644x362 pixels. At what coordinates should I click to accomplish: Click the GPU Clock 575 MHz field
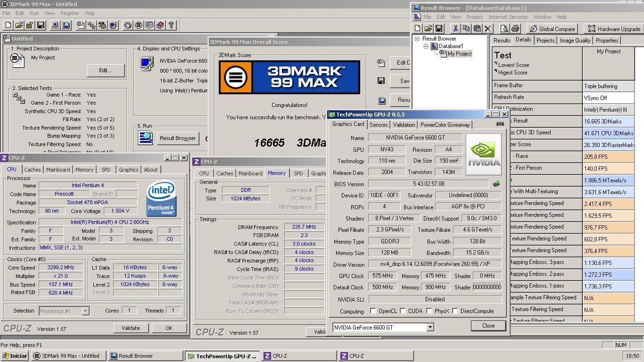tap(382, 276)
